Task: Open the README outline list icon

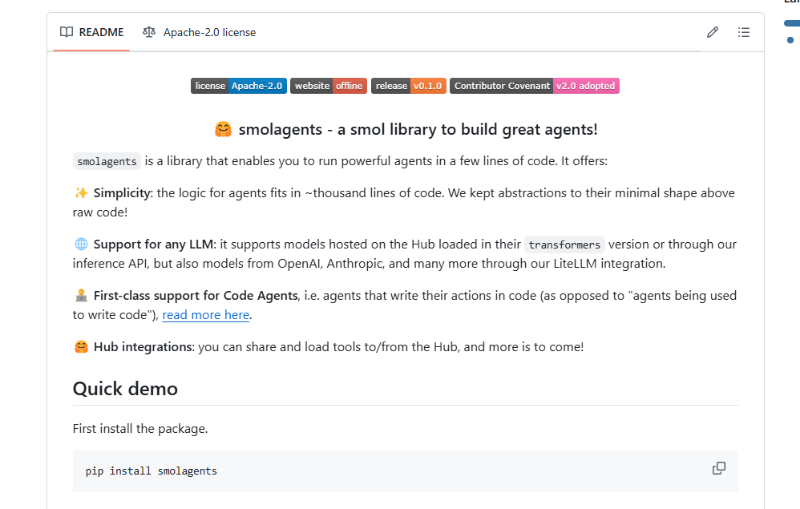Action: click(743, 32)
